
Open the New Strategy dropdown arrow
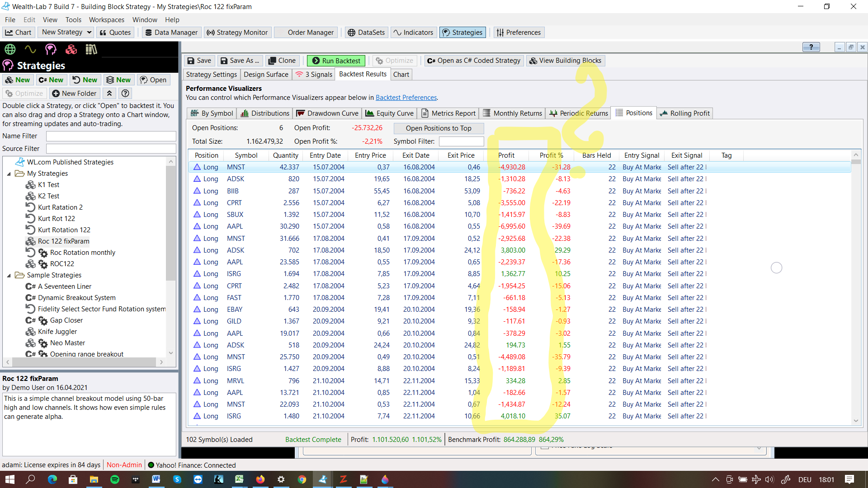click(89, 32)
